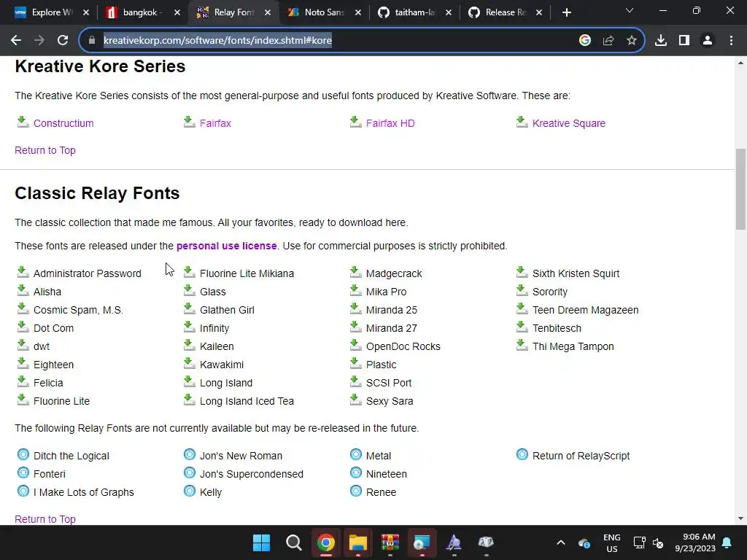
Task: Open the personal use license link
Action: [x=226, y=246]
